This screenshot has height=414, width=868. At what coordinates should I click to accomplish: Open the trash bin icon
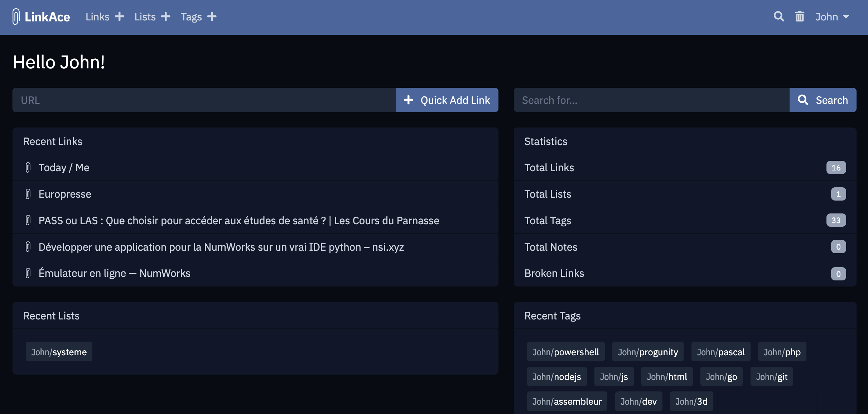[x=800, y=17]
